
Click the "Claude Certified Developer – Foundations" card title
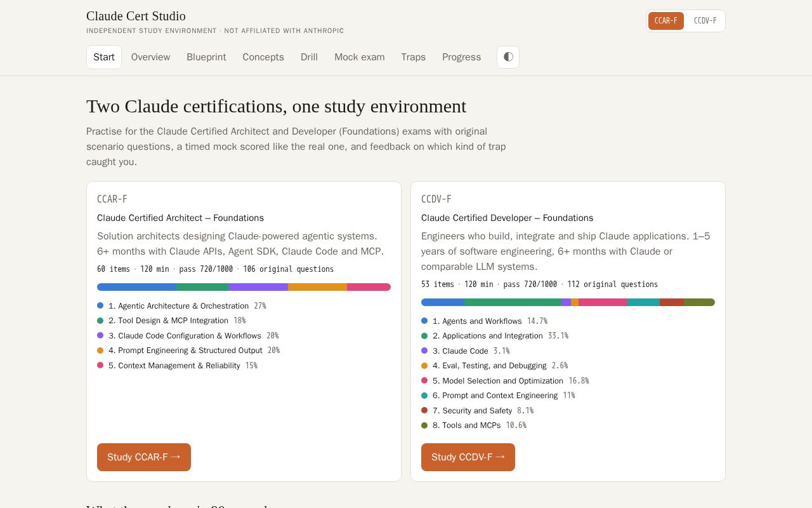point(507,218)
